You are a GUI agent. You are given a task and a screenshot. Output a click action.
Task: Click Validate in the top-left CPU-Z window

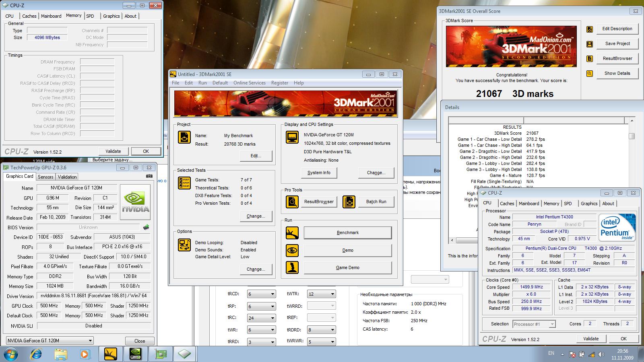[113, 151]
